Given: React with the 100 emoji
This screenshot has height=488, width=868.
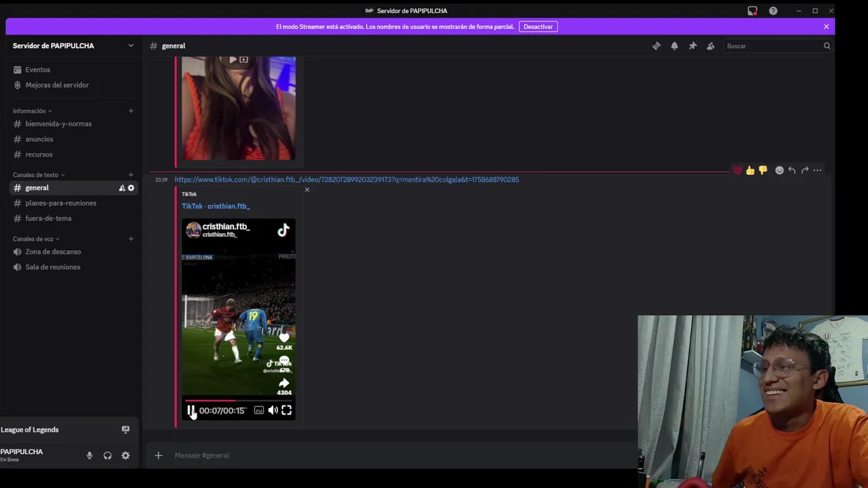Looking at the screenshot, I should [x=737, y=171].
